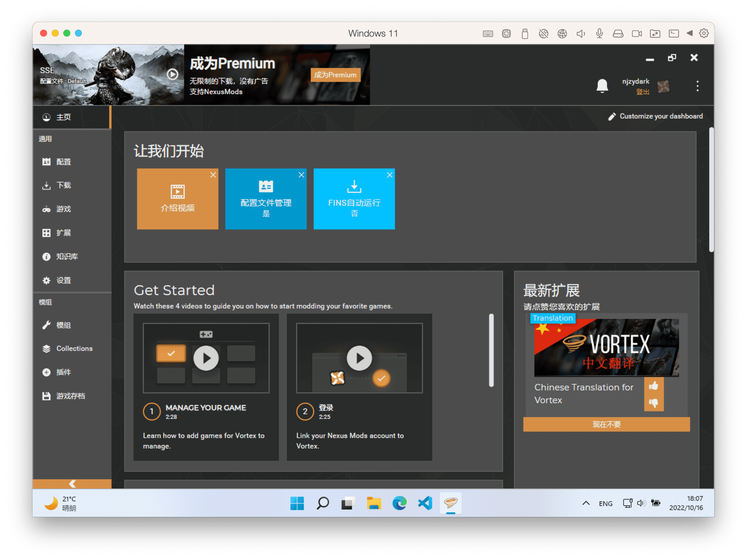Click the main dashboard vertical scrollbar
The height and width of the screenshot is (560, 747).
pyautogui.click(x=712, y=189)
